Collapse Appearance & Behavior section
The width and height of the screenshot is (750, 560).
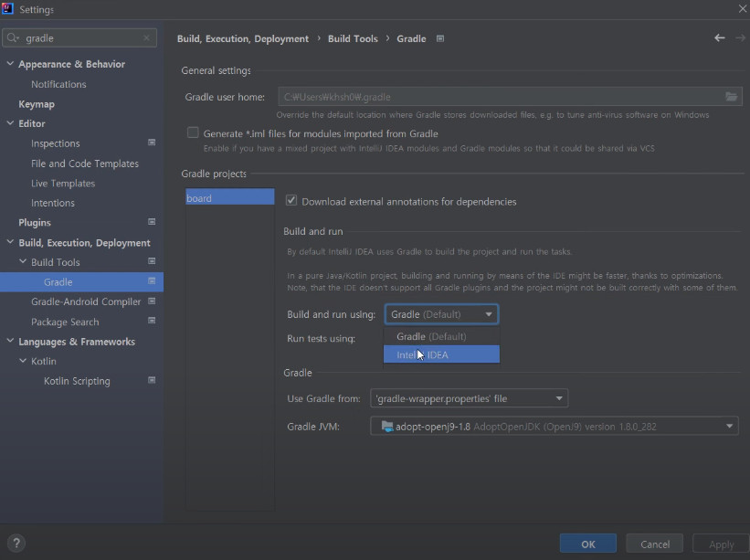tap(10, 64)
